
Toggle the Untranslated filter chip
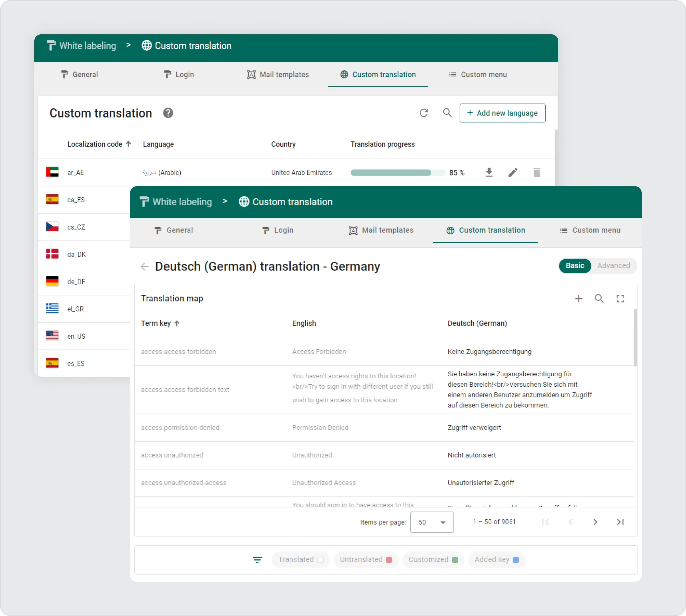pos(365,559)
